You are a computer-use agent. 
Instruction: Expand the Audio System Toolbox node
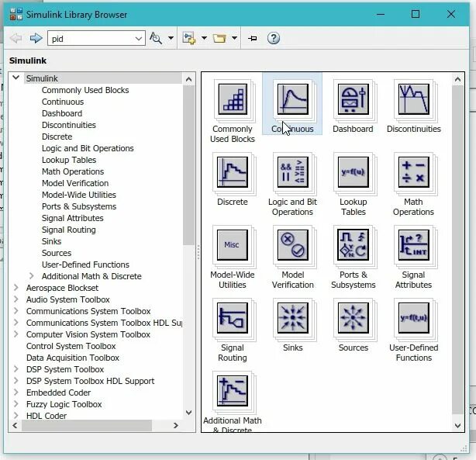pyautogui.click(x=16, y=299)
